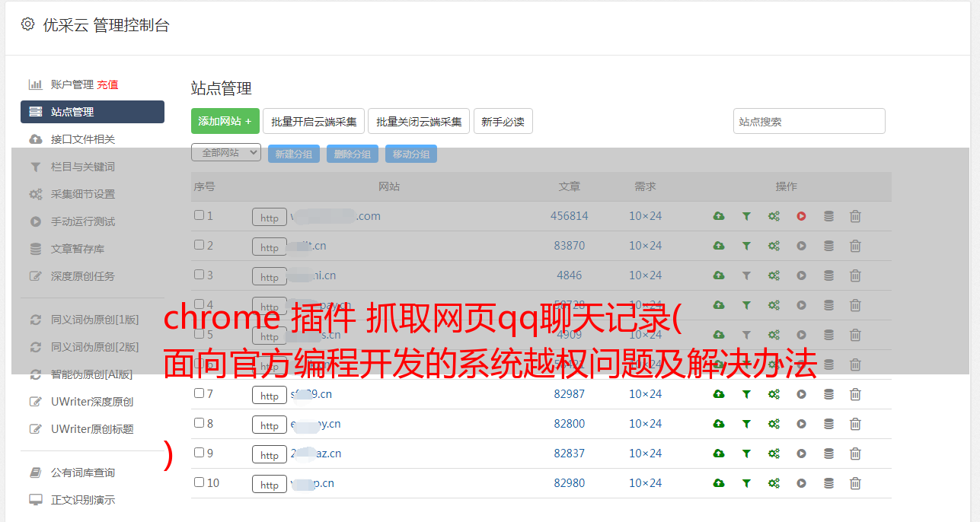Click the grey filter icon in row 3
The width and height of the screenshot is (980, 522).
click(746, 275)
